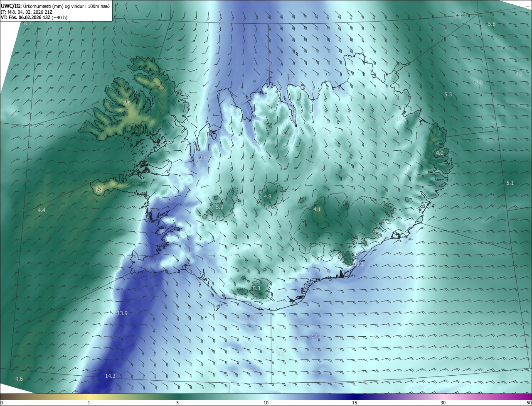Click the color scale label '1'
Screen dimensions: 532x406
(x=89, y=403)
